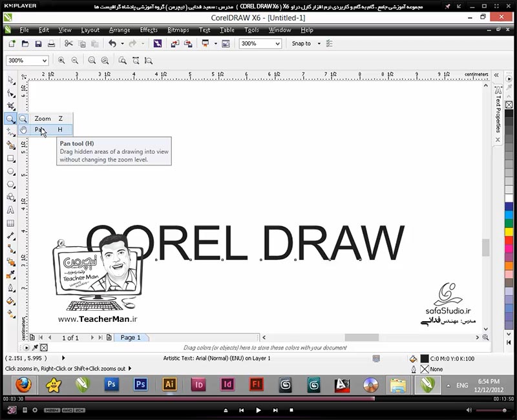Screen dimensions: 517x420
Task: Pick the yellow swatch in palette
Action: [x=509, y=232]
